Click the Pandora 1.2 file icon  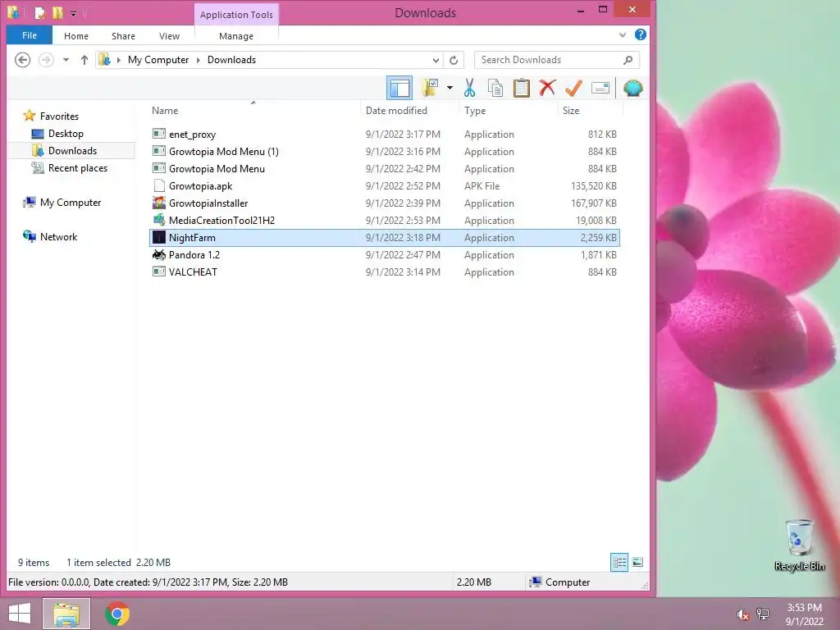(x=158, y=254)
